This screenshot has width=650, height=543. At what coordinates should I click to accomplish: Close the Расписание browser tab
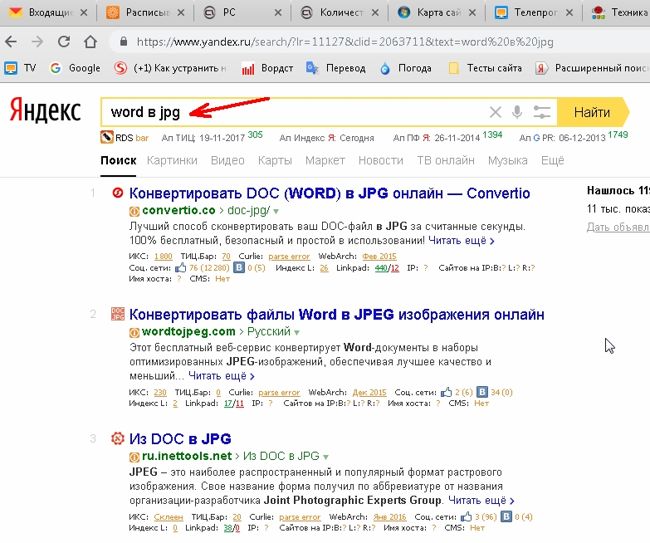tap(181, 13)
